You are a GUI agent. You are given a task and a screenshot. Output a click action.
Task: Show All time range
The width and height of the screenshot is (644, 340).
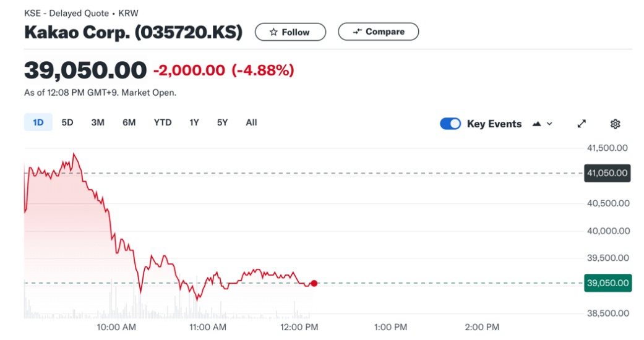tap(251, 122)
